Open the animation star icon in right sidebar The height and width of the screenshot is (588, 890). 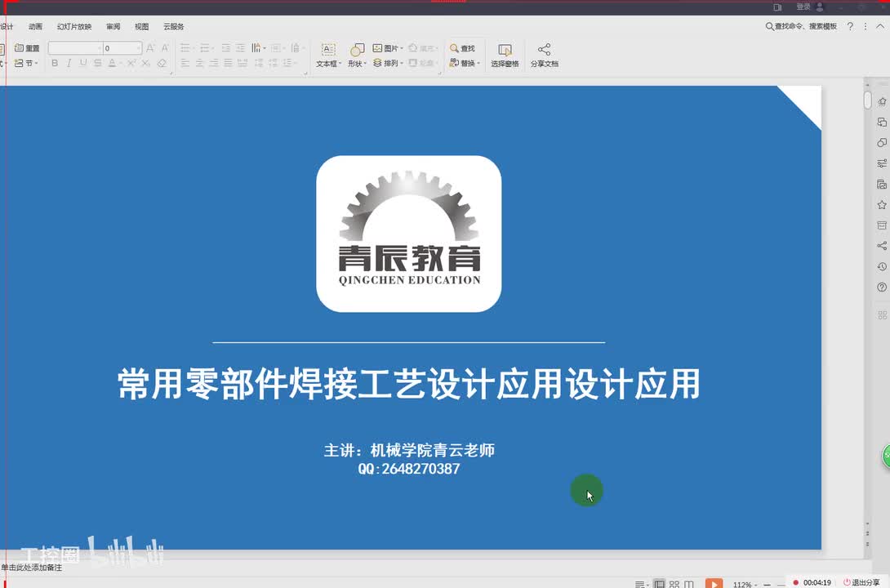click(882, 101)
